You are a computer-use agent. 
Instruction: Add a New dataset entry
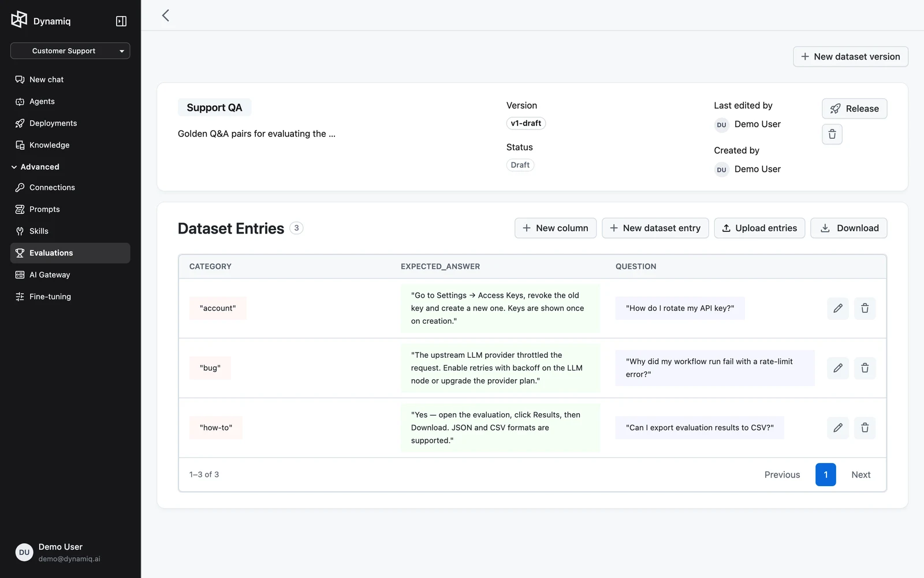click(x=655, y=228)
